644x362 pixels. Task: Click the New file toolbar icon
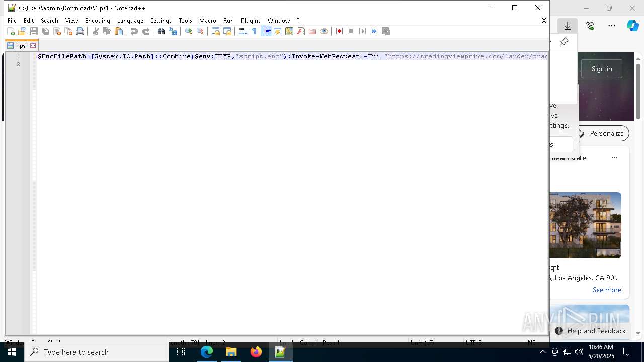point(11,31)
